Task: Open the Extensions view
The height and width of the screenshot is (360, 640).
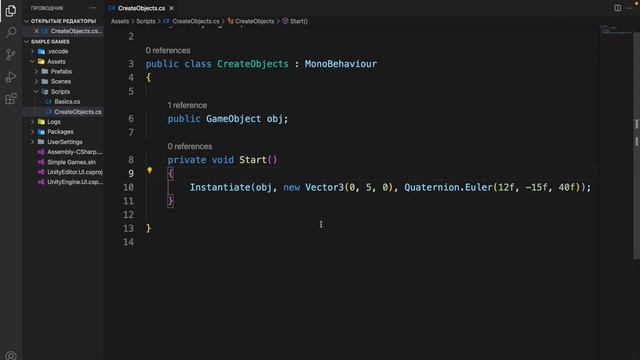Action: click(11, 98)
